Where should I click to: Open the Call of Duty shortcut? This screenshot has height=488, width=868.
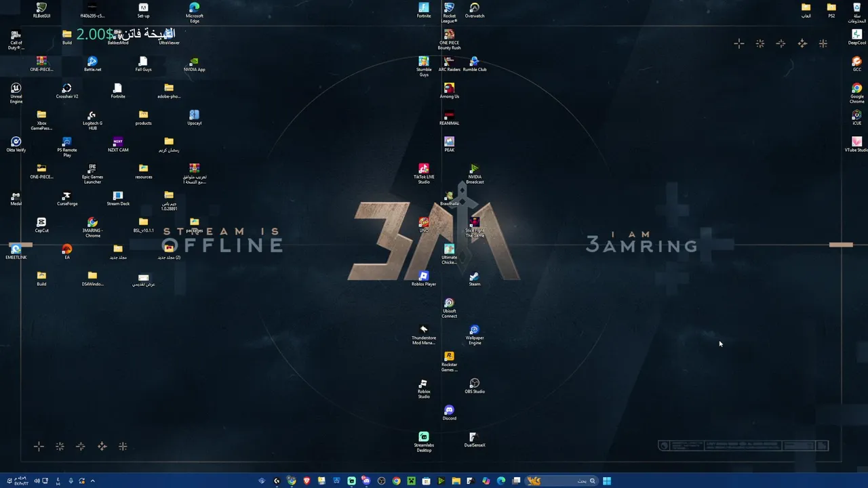[x=16, y=39]
